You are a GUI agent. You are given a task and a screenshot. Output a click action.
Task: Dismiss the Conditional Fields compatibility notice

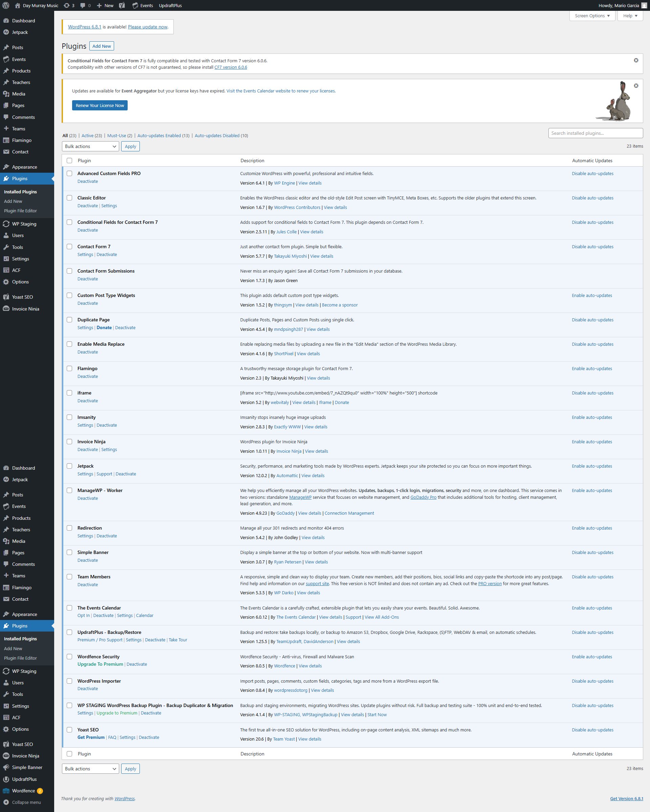[636, 60]
